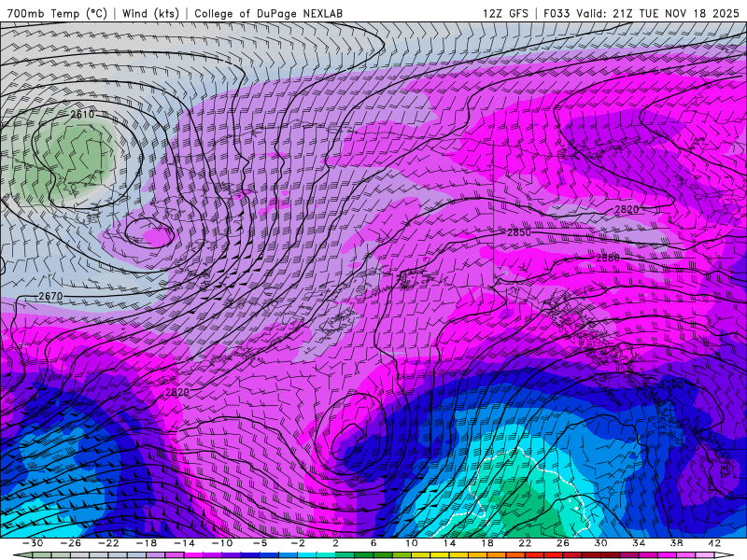The width and height of the screenshot is (747, 560).
Task: Click the 'Wind (kts)' header label
Action: (150, 13)
